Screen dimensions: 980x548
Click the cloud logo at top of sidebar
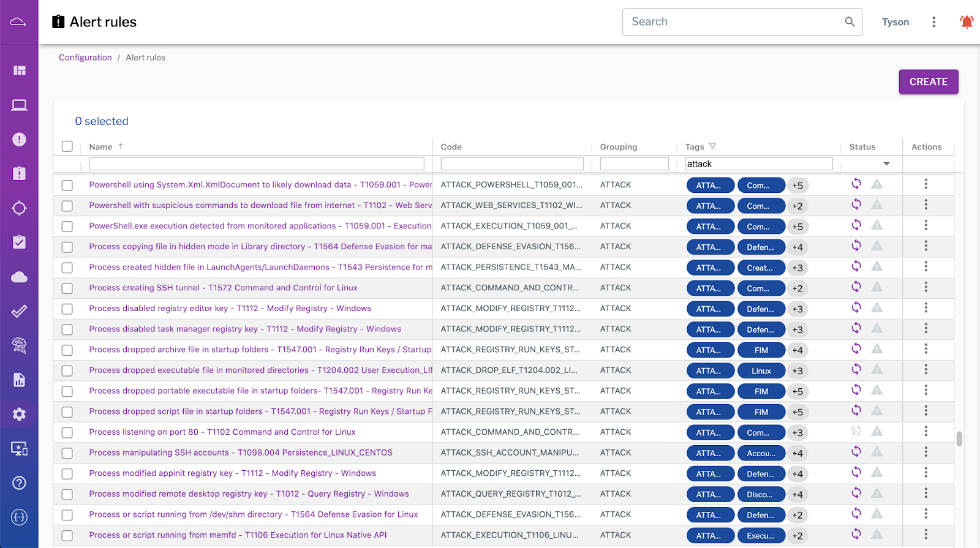point(18,22)
